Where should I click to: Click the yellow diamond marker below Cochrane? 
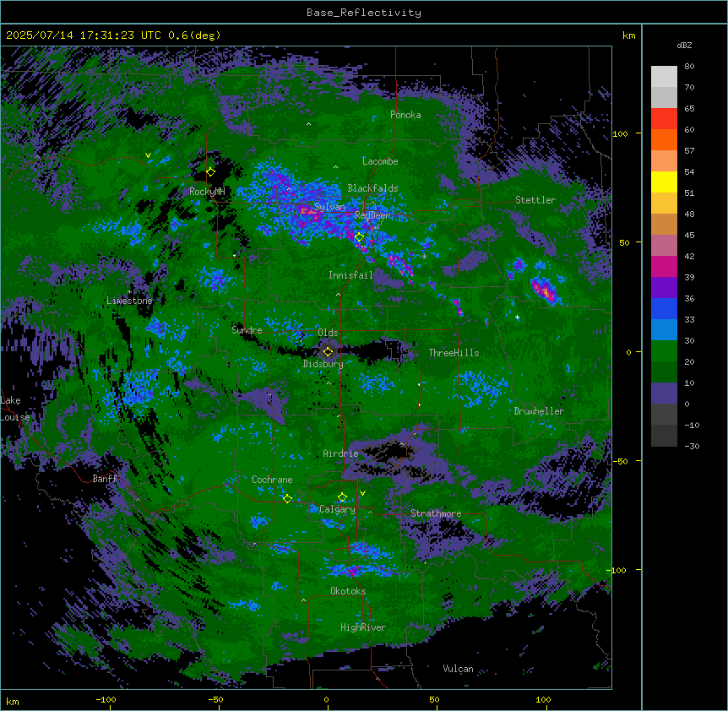287,498
